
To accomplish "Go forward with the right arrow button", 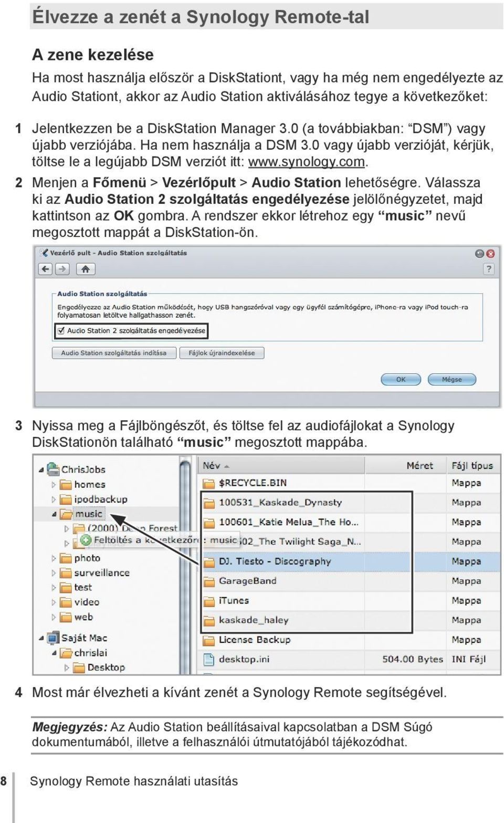I will click(x=62, y=269).
